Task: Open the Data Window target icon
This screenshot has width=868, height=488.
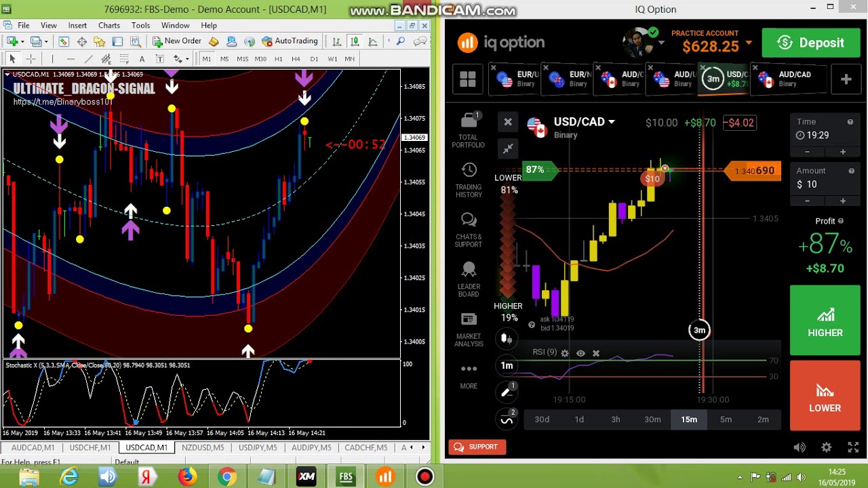Action: point(81,41)
